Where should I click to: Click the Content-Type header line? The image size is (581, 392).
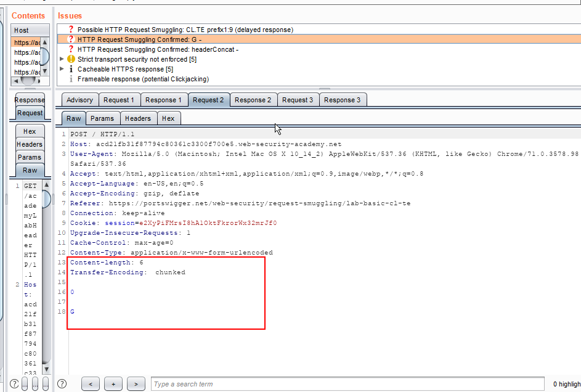[x=171, y=253]
